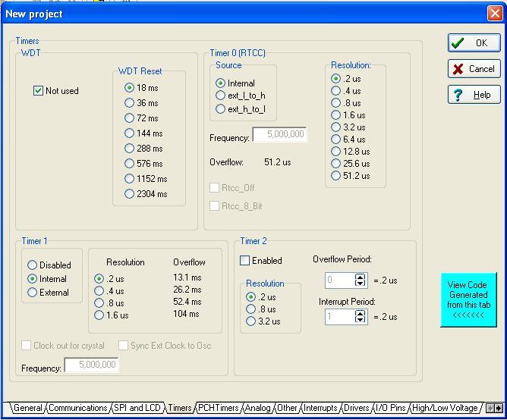507x420 pixels.
Task: Switch to the High/Low Voltage tab
Action: [445, 408]
